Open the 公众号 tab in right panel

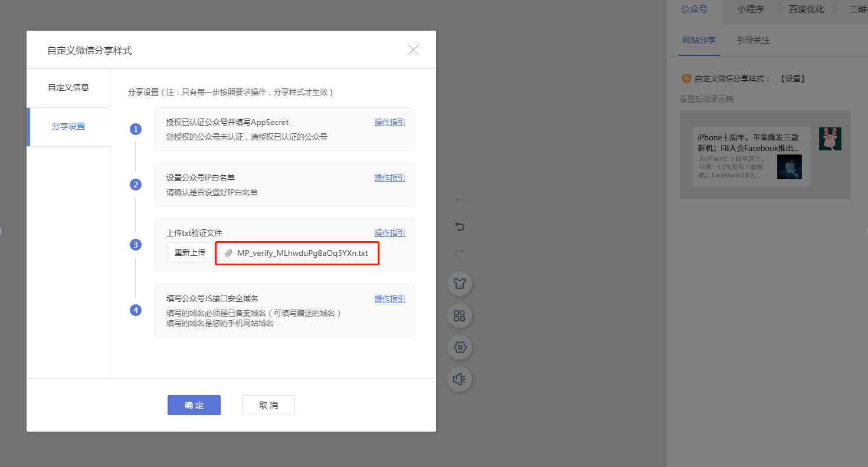pos(694,9)
